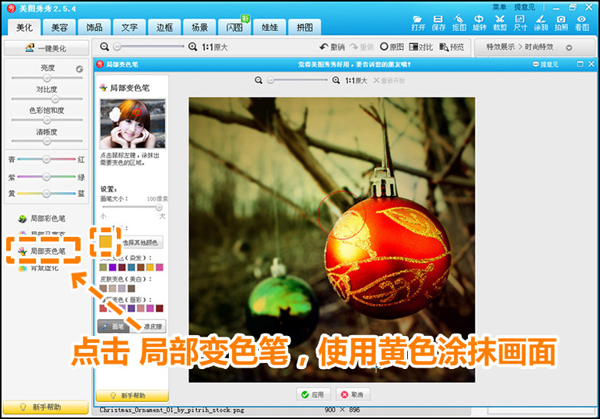
Task: Click 撤销 undo arrow in main toolbar
Action: pos(332,47)
